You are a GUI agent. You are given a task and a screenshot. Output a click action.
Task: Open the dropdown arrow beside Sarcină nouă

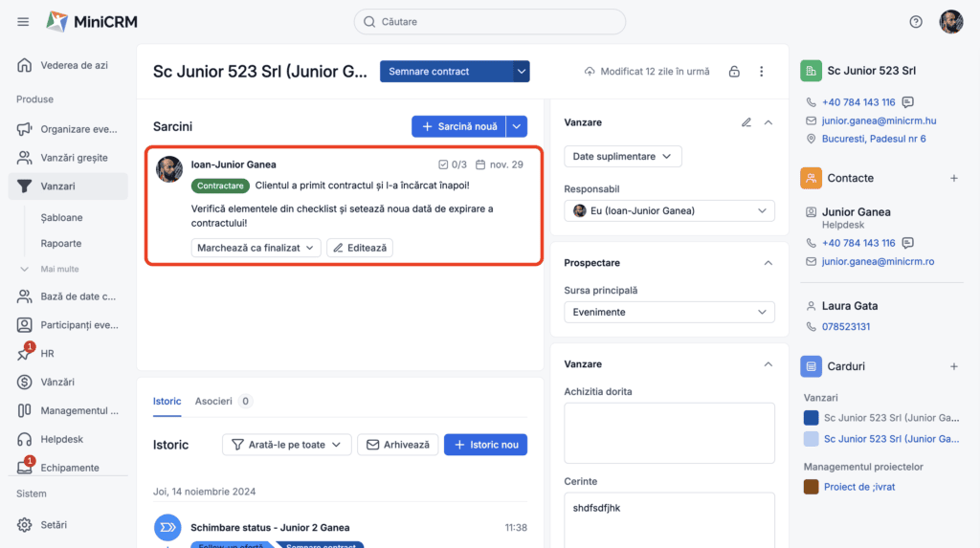[517, 126]
